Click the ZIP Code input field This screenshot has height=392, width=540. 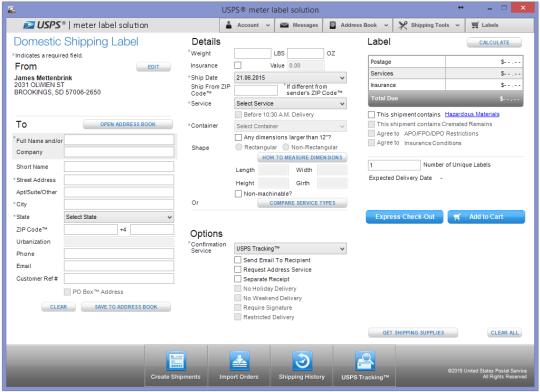(x=91, y=229)
